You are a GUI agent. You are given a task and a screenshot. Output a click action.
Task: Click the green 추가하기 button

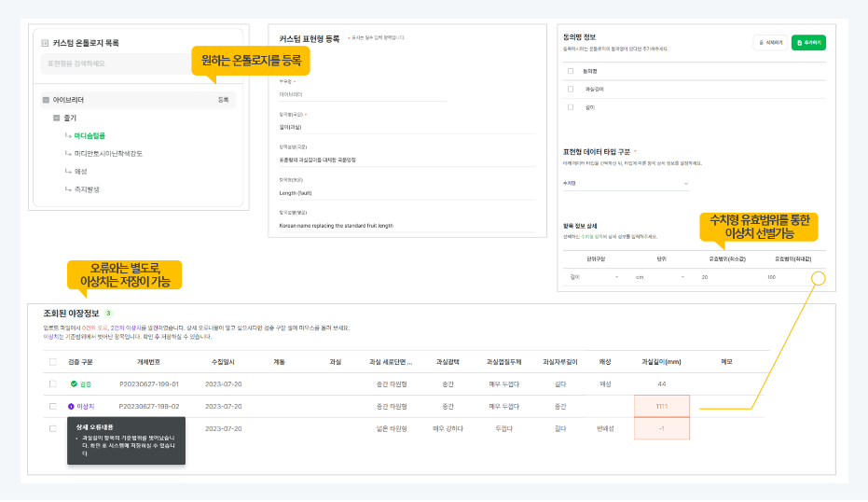click(808, 43)
